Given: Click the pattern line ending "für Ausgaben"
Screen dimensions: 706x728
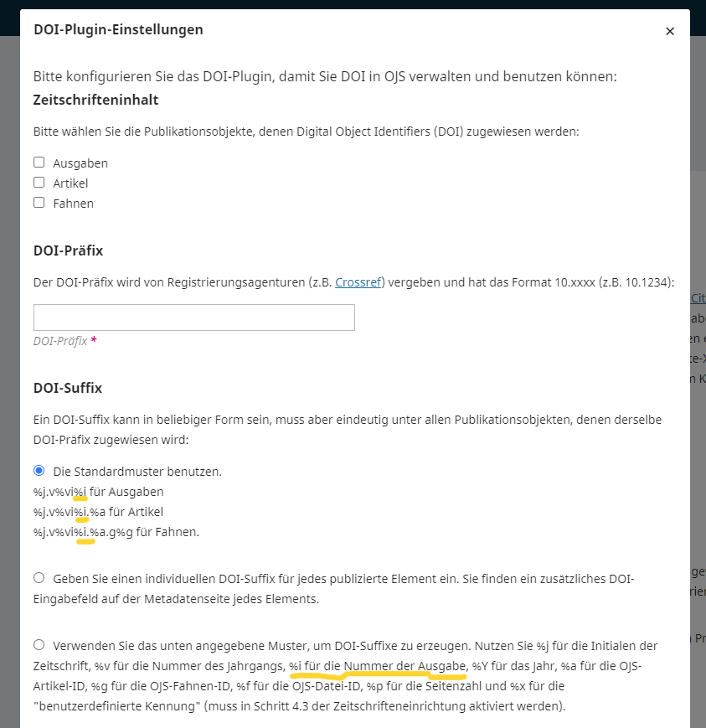Looking at the screenshot, I should (x=99, y=492).
